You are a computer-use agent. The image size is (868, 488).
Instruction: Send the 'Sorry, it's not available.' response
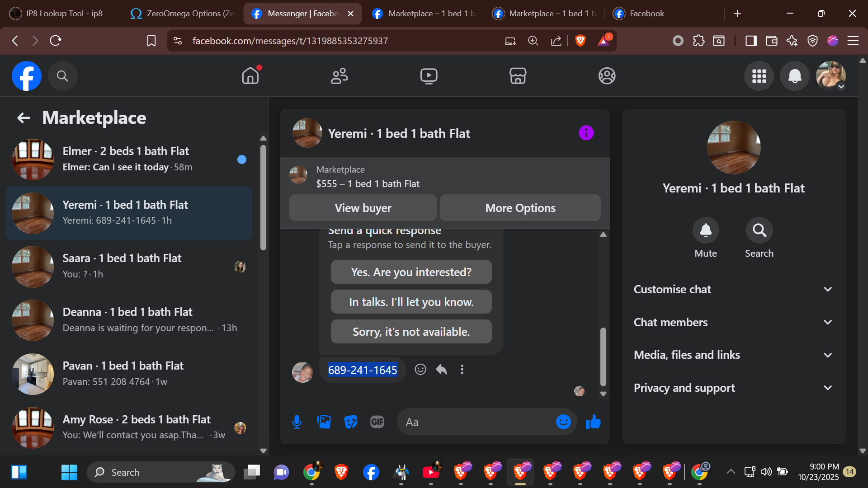click(411, 332)
